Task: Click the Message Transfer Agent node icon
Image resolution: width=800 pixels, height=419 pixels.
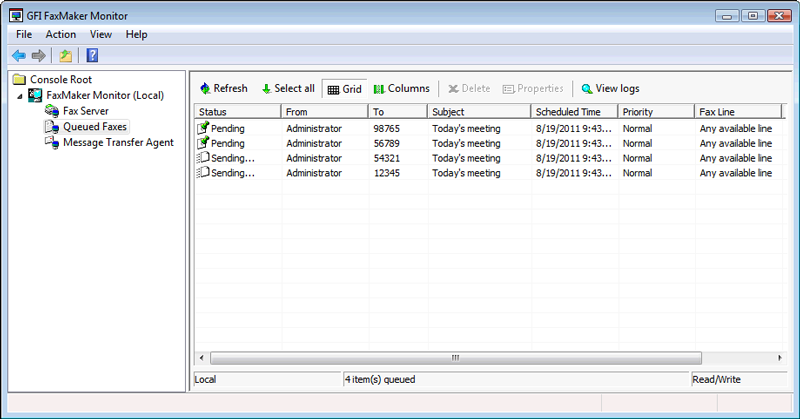Action: 52,142
